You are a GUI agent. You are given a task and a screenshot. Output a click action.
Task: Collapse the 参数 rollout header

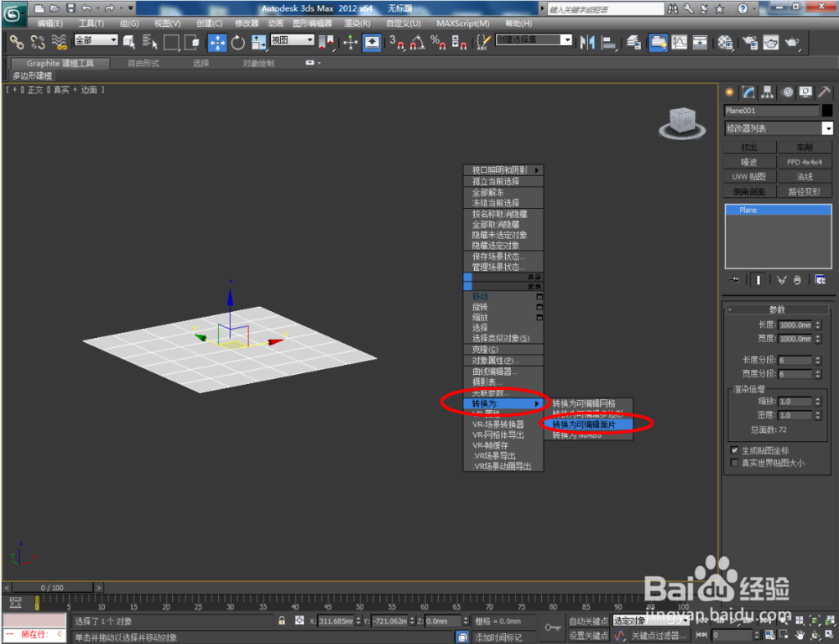[x=776, y=309]
